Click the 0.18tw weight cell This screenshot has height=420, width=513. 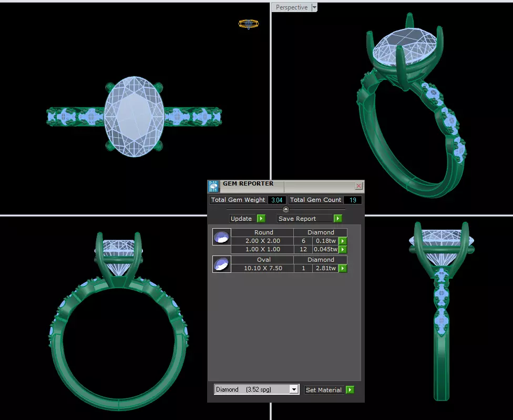point(325,241)
